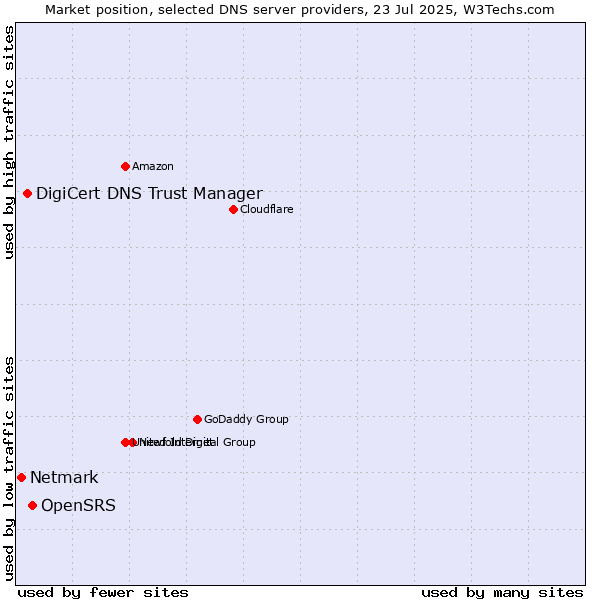Select the 'Netmark' label text

point(64,478)
